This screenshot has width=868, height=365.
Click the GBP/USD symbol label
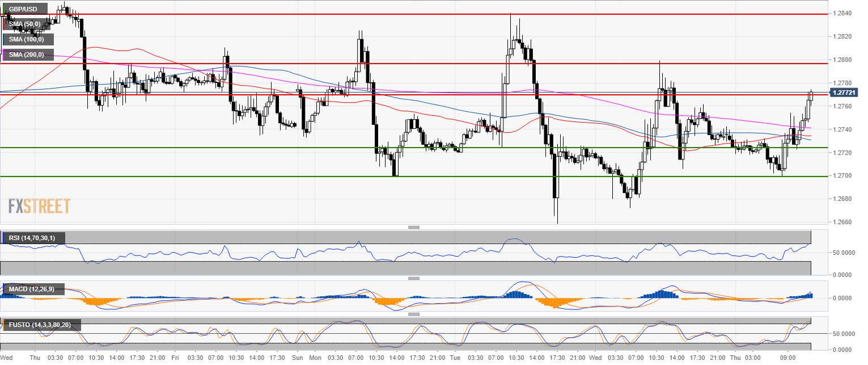24,10
